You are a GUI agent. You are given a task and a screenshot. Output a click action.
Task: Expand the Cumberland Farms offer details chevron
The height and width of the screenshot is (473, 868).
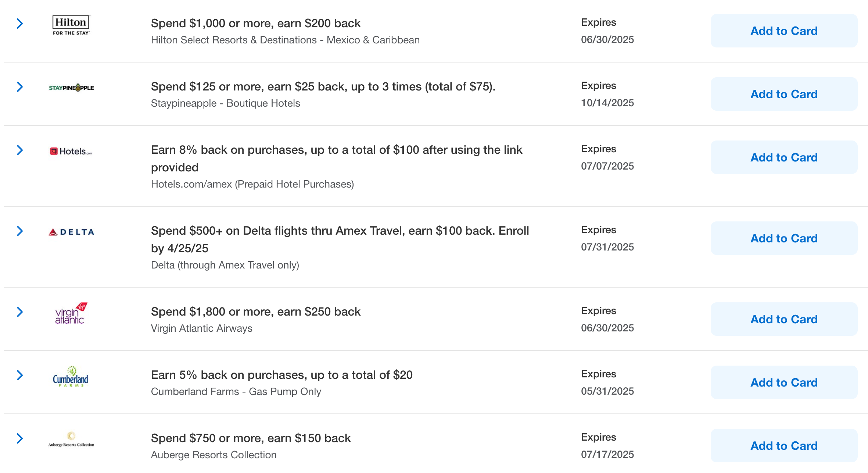(x=19, y=375)
